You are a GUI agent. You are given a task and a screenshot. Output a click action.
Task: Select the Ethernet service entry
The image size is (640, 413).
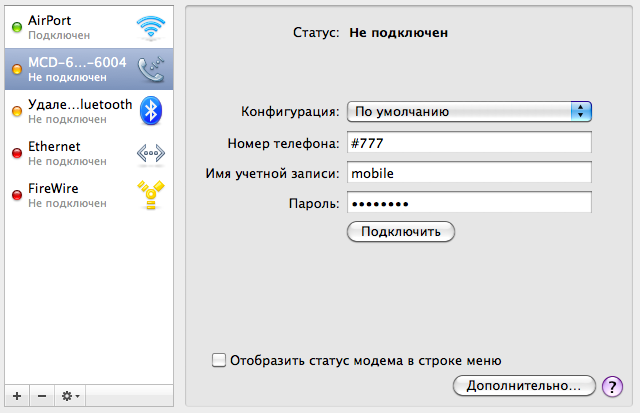click(x=70, y=152)
